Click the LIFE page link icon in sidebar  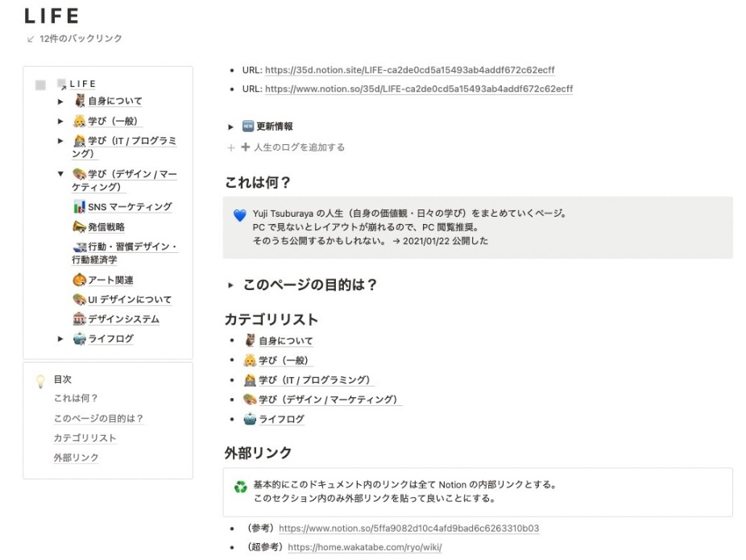(62, 85)
